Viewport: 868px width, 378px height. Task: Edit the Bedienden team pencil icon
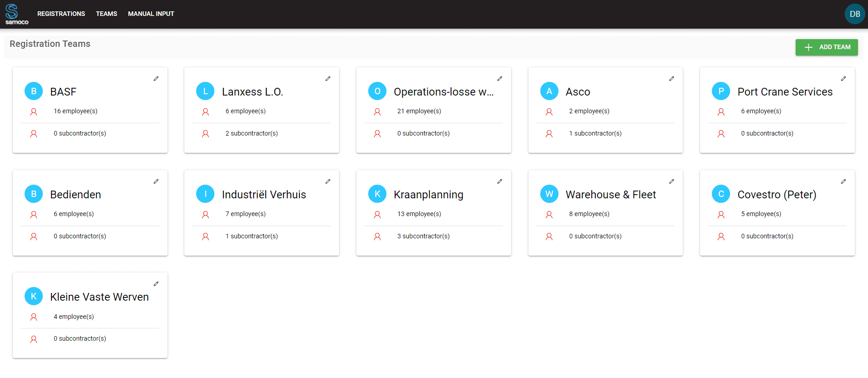click(x=156, y=181)
